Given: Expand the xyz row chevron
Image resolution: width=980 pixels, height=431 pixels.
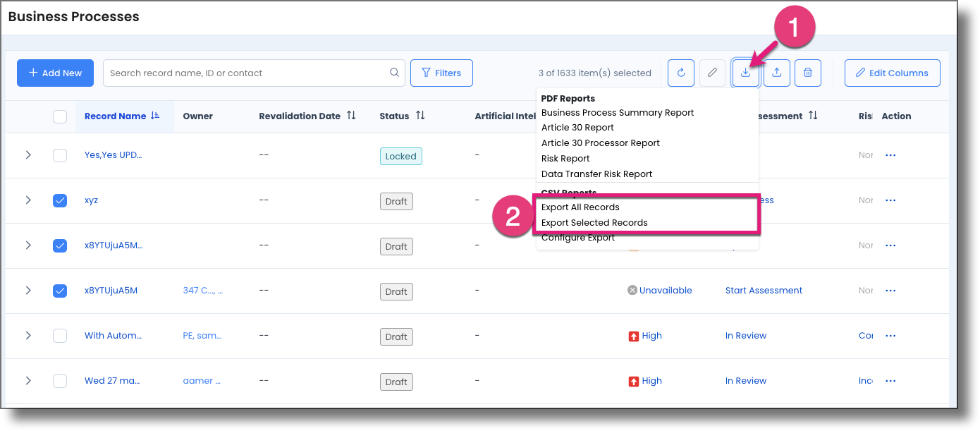Looking at the screenshot, I should [x=28, y=200].
